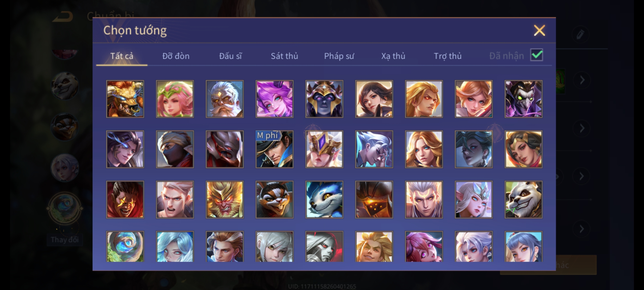Pick the plague-doctor masked hero

pos(523,99)
